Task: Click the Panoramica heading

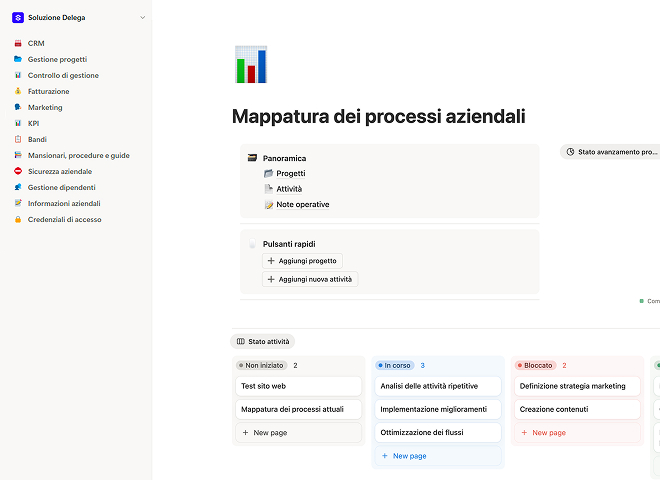Action: click(285, 158)
